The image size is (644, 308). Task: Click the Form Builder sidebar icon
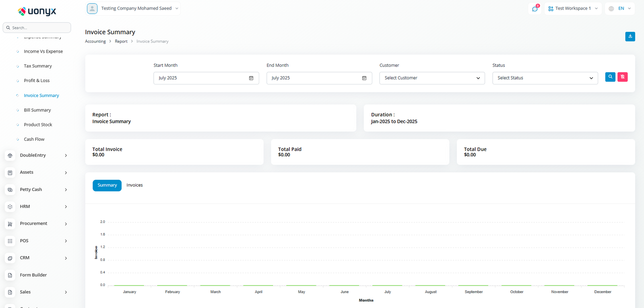(x=10, y=275)
